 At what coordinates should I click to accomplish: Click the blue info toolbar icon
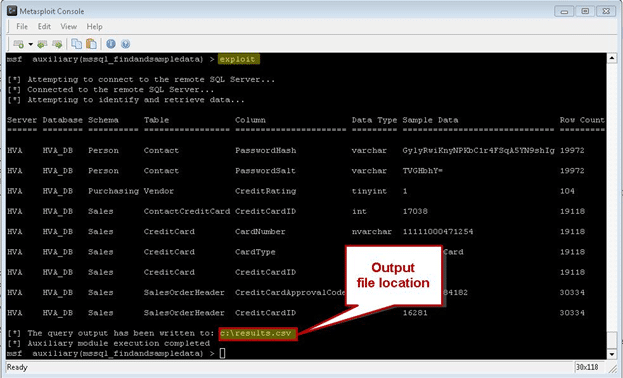coord(111,44)
